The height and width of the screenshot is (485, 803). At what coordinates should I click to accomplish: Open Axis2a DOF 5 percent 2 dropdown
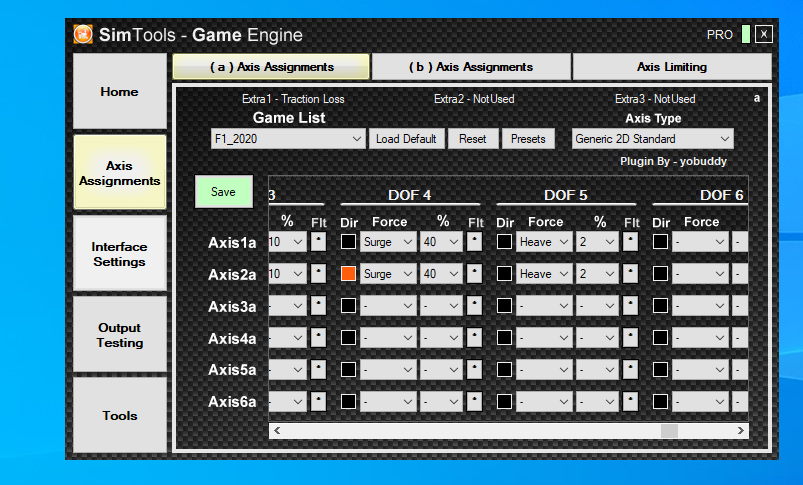(597, 273)
